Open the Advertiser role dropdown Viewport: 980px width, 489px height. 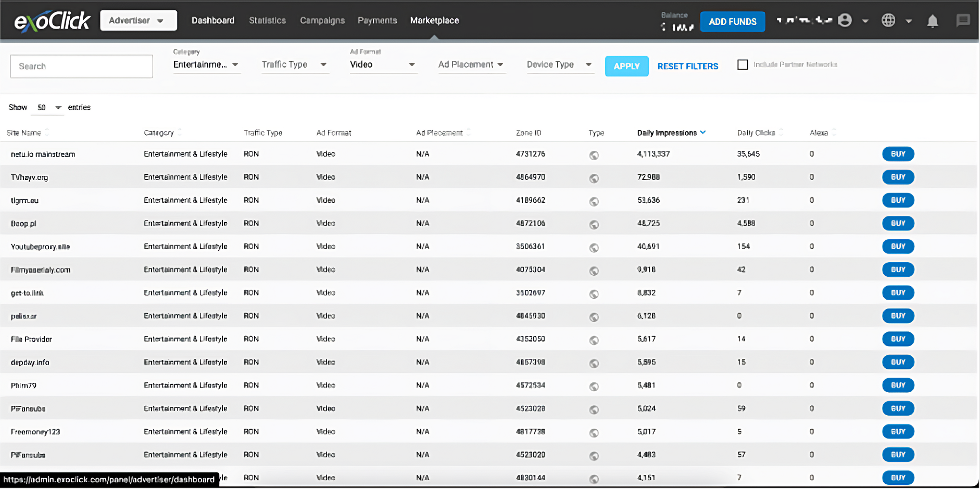click(138, 21)
